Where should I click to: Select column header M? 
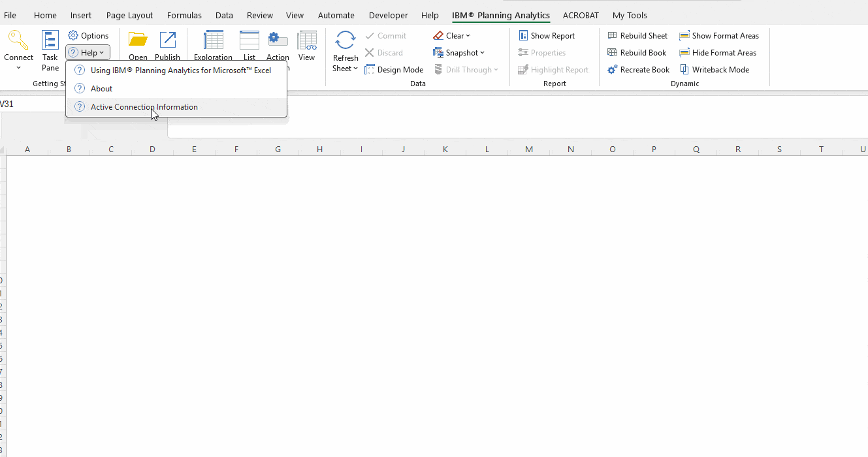[x=529, y=150]
